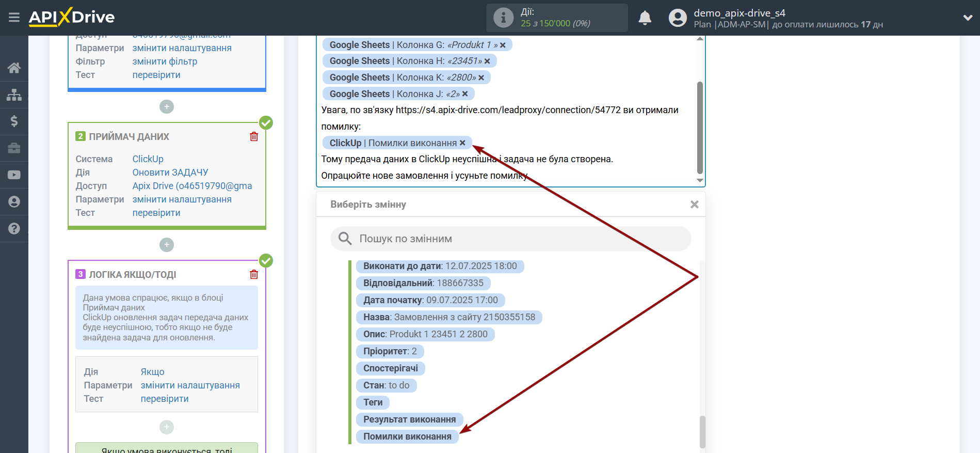Click the scroll up arrow of message editor
Screen dimensions: 980x453
(x=700, y=39)
